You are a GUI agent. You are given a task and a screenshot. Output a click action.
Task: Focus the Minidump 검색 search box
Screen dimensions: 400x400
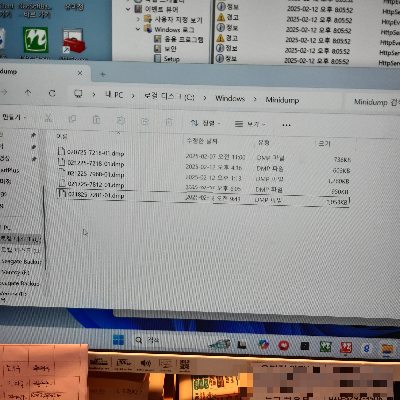click(x=373, y=102)
